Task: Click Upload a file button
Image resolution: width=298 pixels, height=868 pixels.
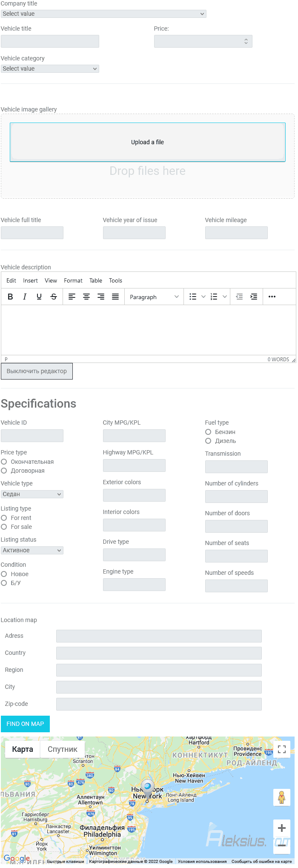Action: [x=147, y=142]
